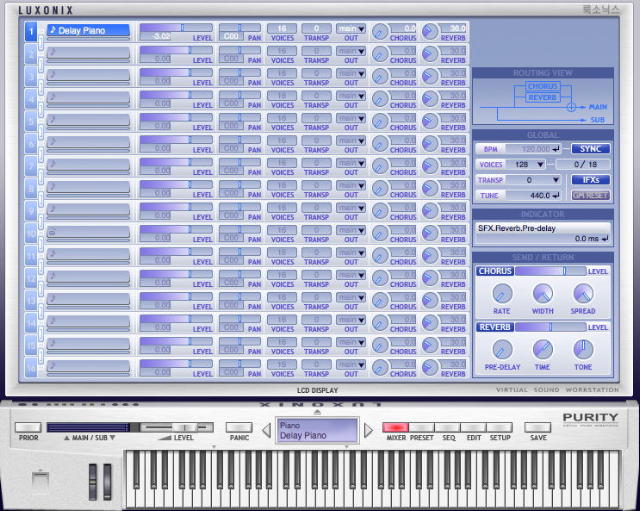Click the Piano / Delay Piano preset display

pos(317,430)
